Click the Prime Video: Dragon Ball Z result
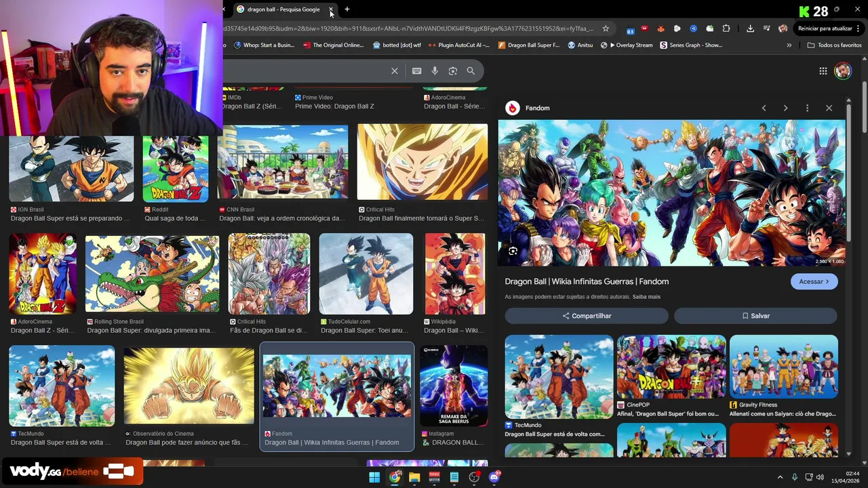 [334, 106]
